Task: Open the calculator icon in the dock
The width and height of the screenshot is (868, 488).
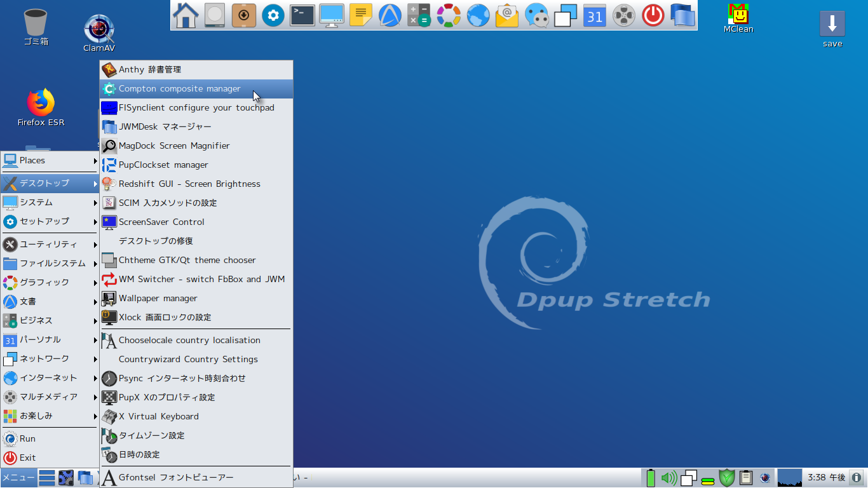Action: point(419,15)
